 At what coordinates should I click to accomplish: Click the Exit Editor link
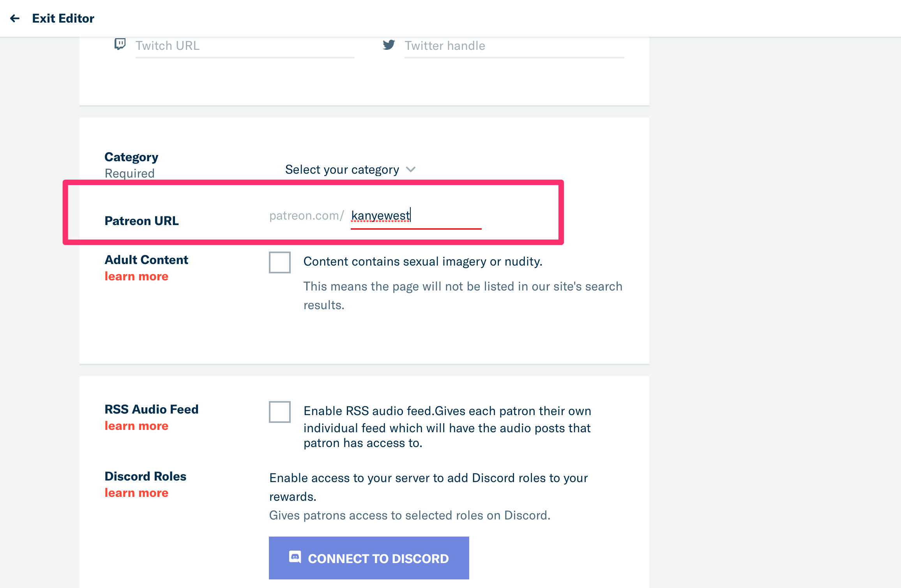63,18
